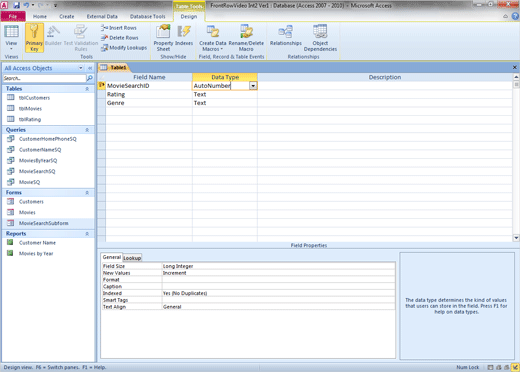Screen dimensions: 520x372
Task: Open the Create Data Macros dropdown
Action: 213,38
